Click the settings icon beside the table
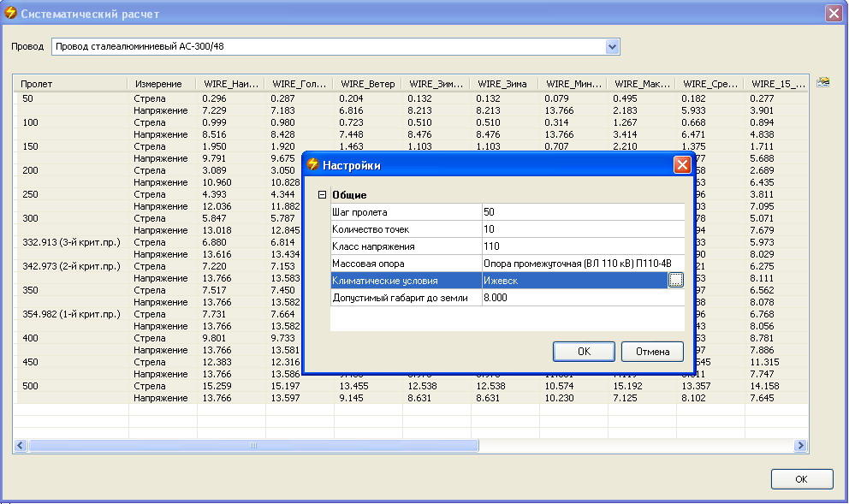849x504 pixels. [x=822, y=82]
